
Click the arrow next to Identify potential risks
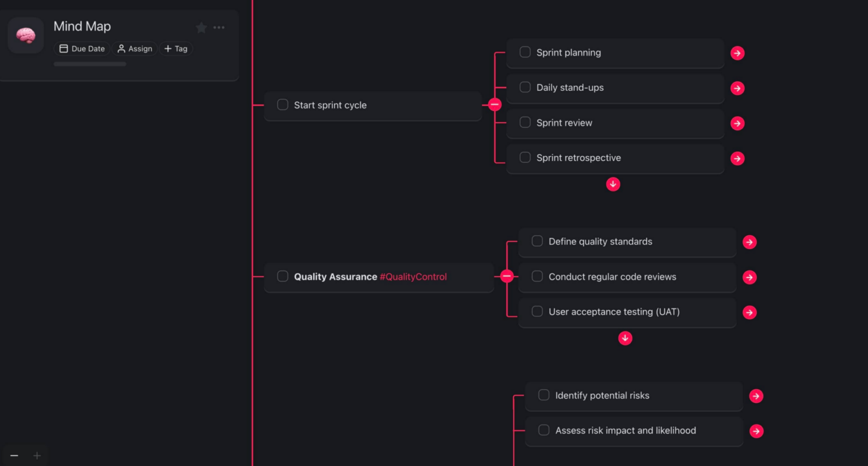(x=756, y=396)
